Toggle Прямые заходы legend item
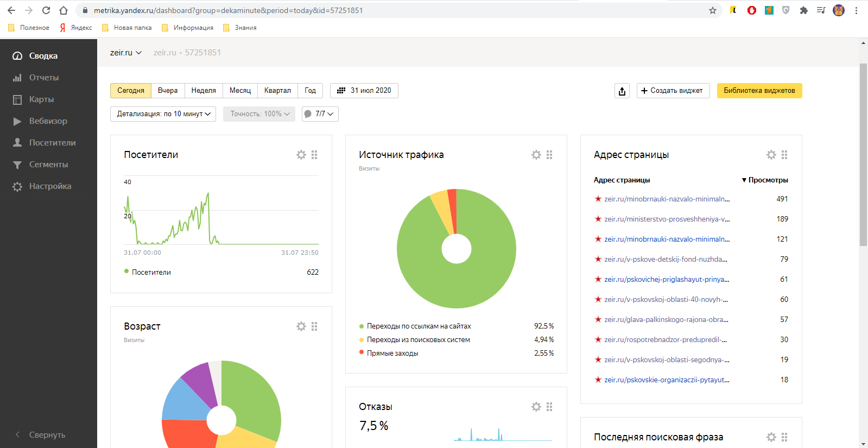This screenshot has width=868, height=448. [x=392, y=353]
